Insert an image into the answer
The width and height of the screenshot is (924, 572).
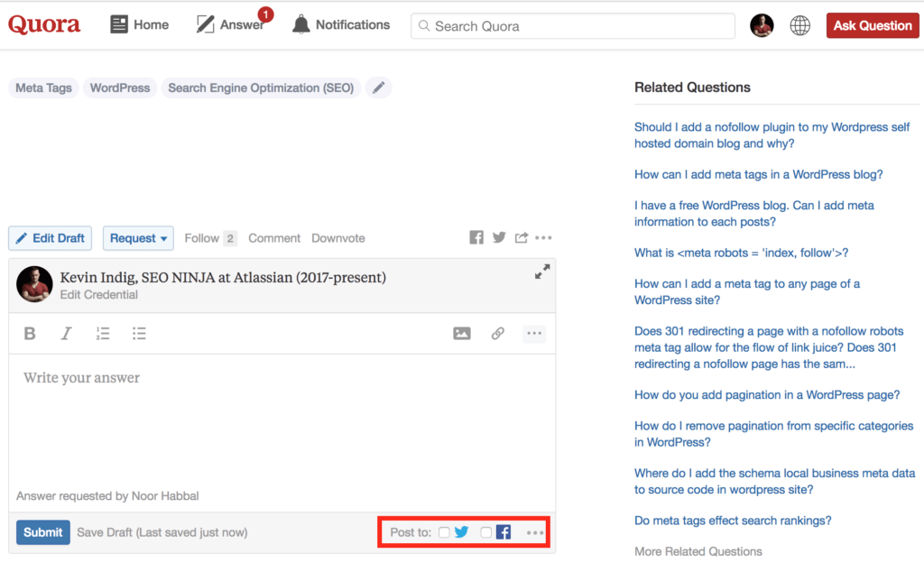tap(462, 334)
